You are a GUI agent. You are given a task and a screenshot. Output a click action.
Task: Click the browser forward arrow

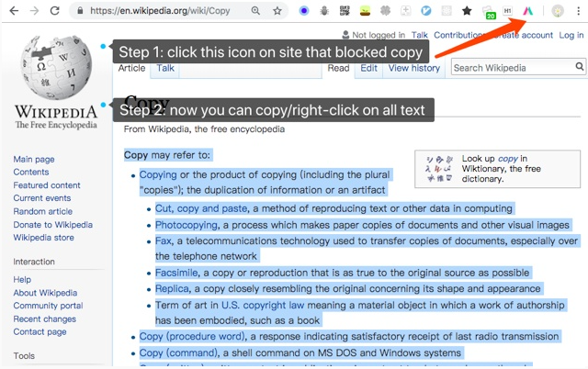pos(35,10)
